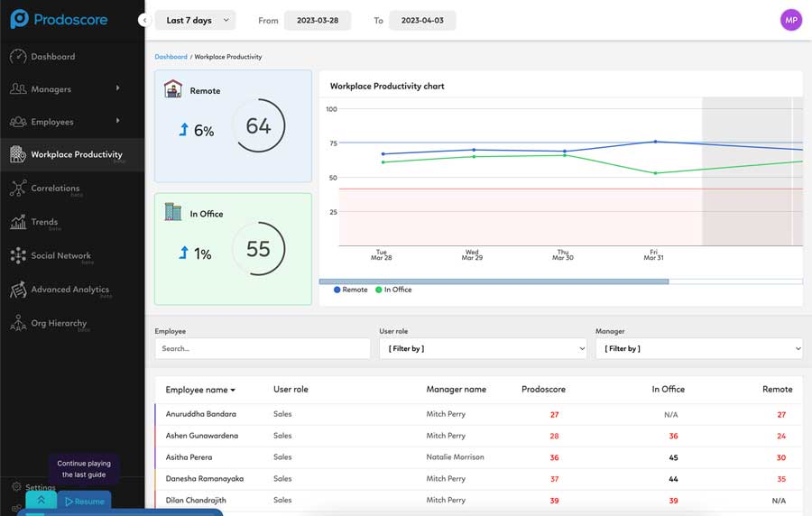Click the Employee search input
This screenshot has height=516, width=812.
263,348
